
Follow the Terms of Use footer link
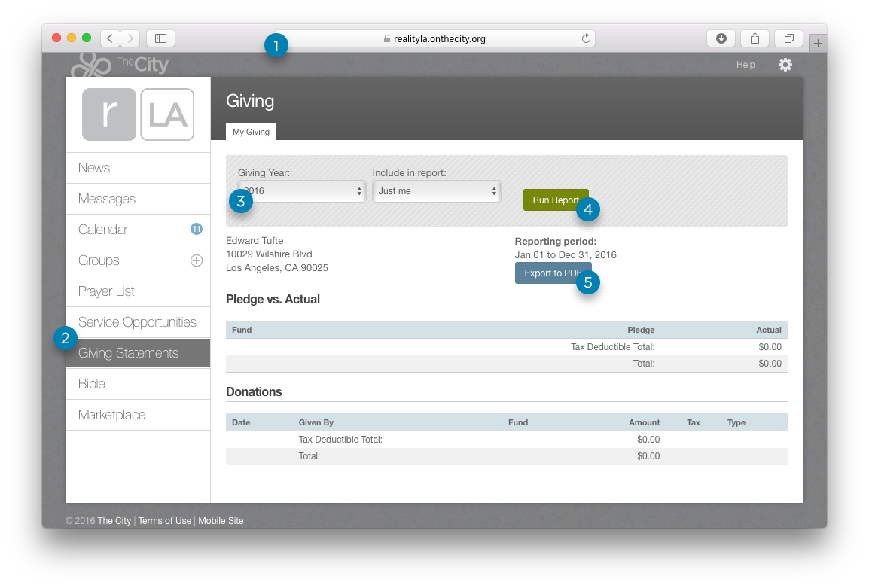(164, 521)
